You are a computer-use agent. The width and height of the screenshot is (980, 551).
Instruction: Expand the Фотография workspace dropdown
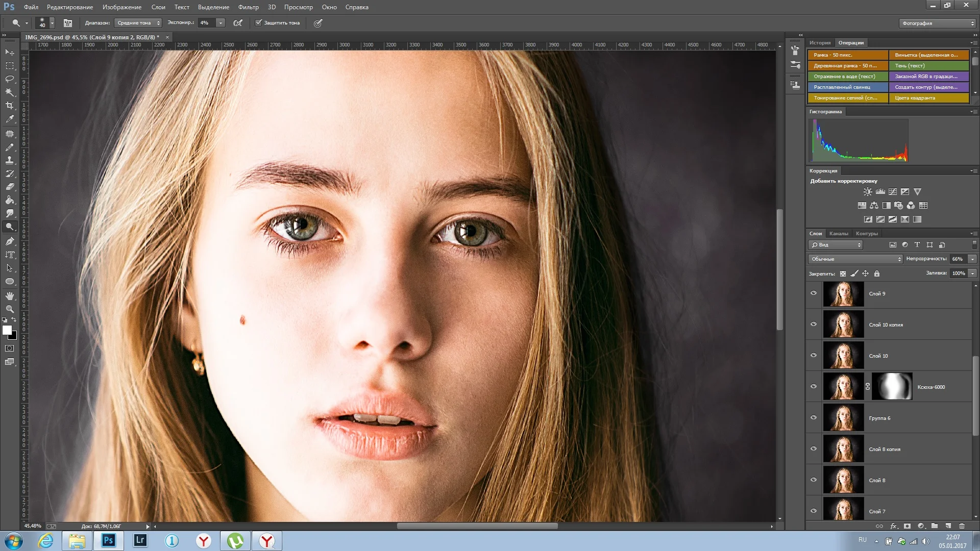937,23
